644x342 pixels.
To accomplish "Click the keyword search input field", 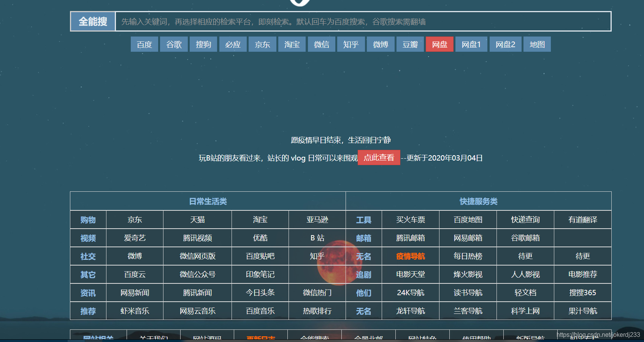I will pos(363,21).
